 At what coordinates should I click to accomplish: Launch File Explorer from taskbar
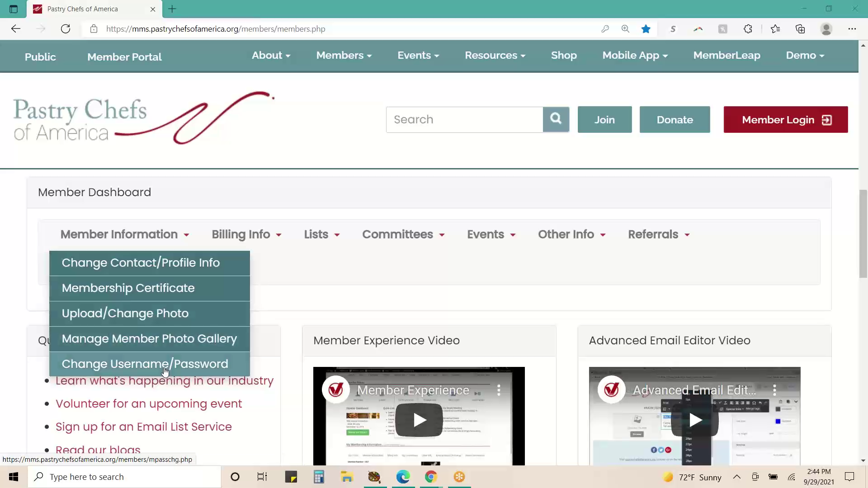tap(347, 477)
